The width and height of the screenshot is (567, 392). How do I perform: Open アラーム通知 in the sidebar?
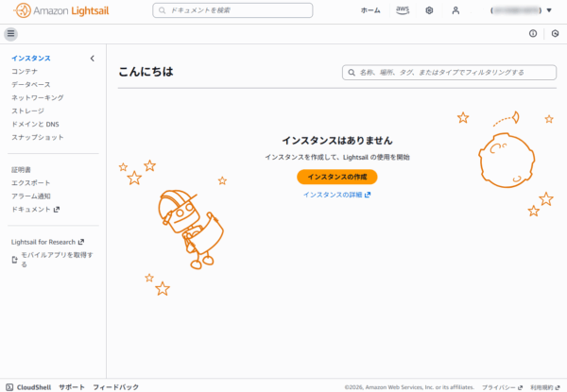click(x=31, y=196)
